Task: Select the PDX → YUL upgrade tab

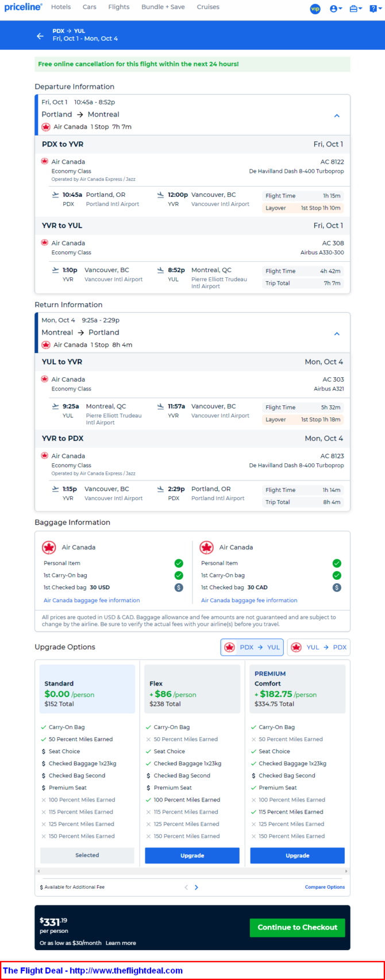Action: (x=252, y=647)
